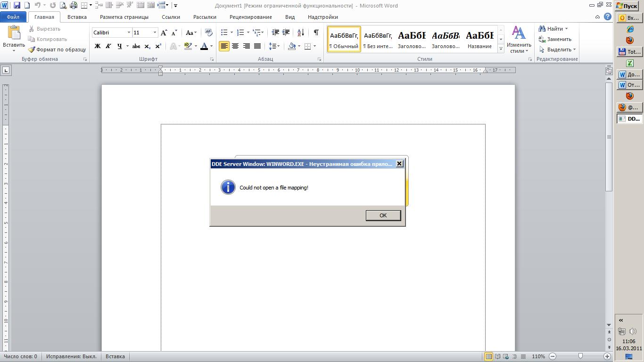Open the Calibri font name dropdown
Viewport: 644px width, 362px height.
tap(129, 33)
